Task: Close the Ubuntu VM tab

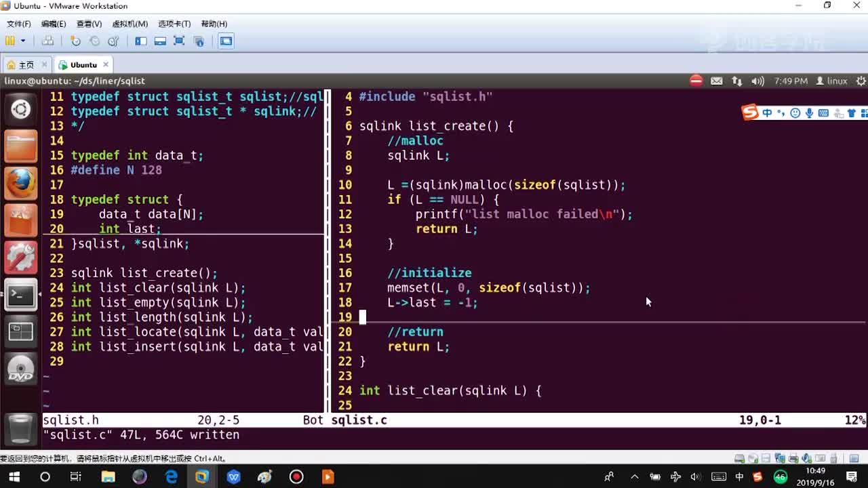Action: pyautogui.click(x=106, y=64)
